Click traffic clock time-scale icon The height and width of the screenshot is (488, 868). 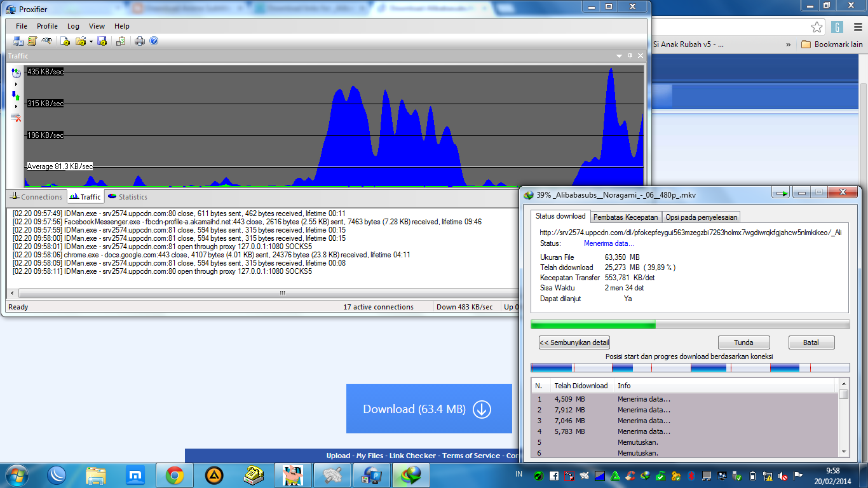coord(16,73)
